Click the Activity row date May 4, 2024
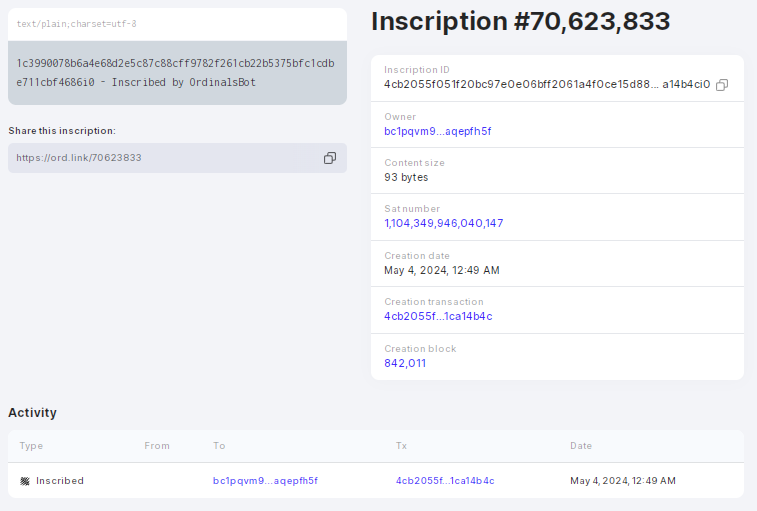Screen dimensions: 757x511 tap(623, 481)
